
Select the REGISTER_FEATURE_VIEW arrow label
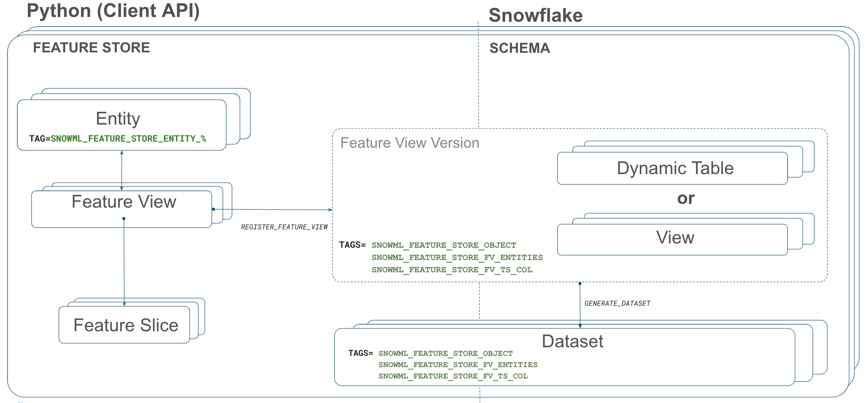(284, 227)
